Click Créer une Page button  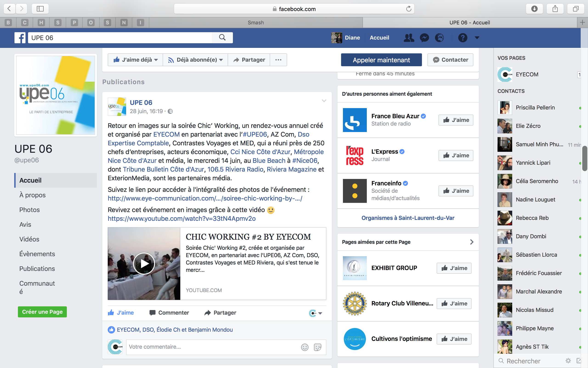coord(42,312)
